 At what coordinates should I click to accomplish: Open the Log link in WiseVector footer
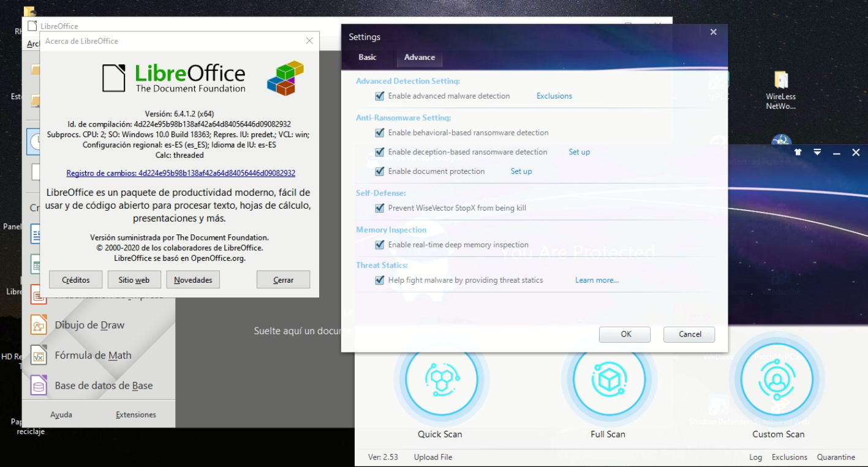[x=755, y=457]
